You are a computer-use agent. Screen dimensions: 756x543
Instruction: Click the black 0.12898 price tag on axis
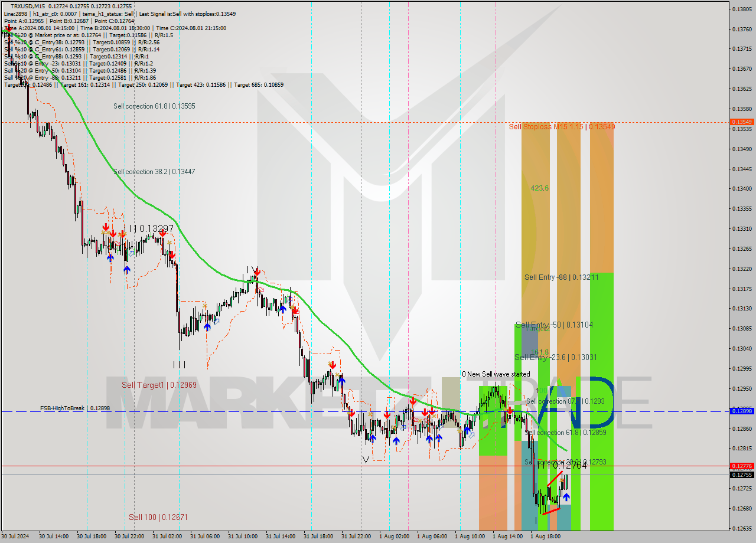coord(741,411)
